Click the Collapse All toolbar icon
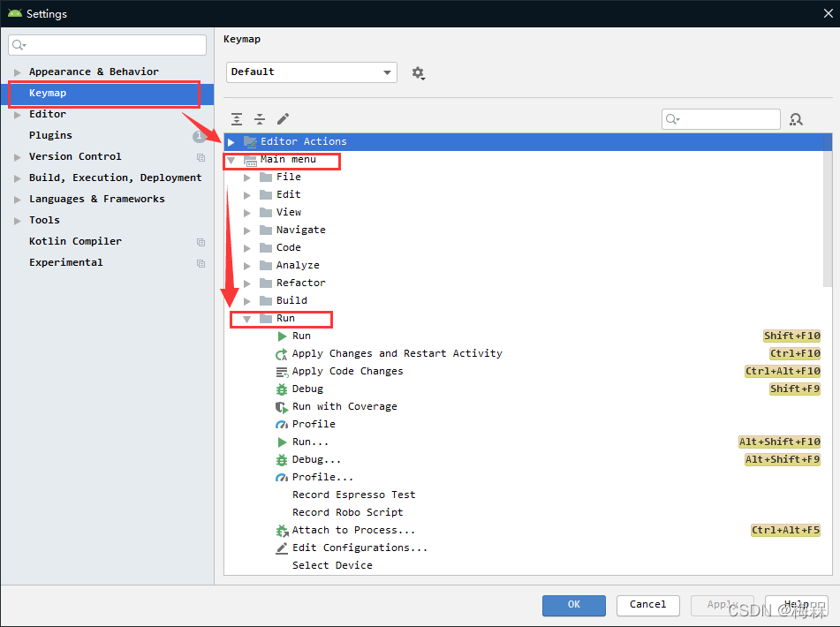The width and height of the screenshot is (840, 627). [260, 119]
